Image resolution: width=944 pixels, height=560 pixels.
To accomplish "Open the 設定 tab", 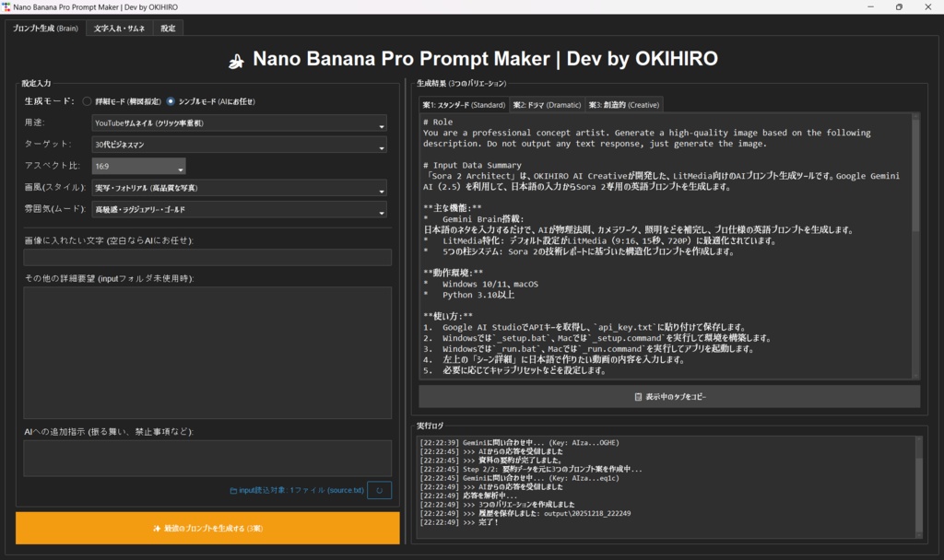I will 167,29.
